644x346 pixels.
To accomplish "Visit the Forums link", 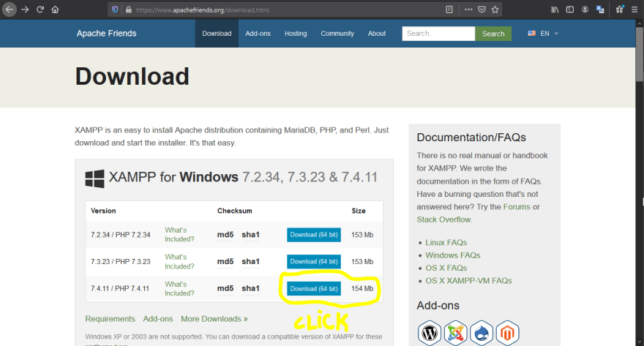I will tap(517, 207).
